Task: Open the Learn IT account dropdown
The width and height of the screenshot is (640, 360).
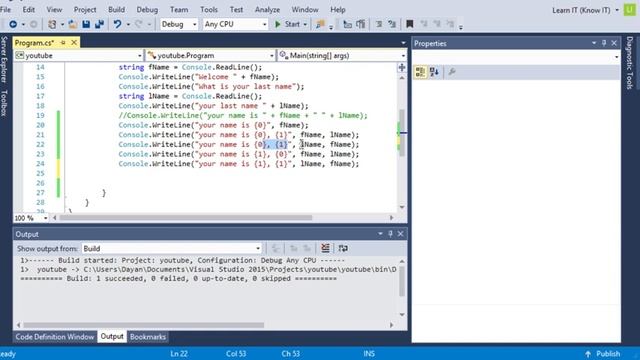Action: point(617,10)
